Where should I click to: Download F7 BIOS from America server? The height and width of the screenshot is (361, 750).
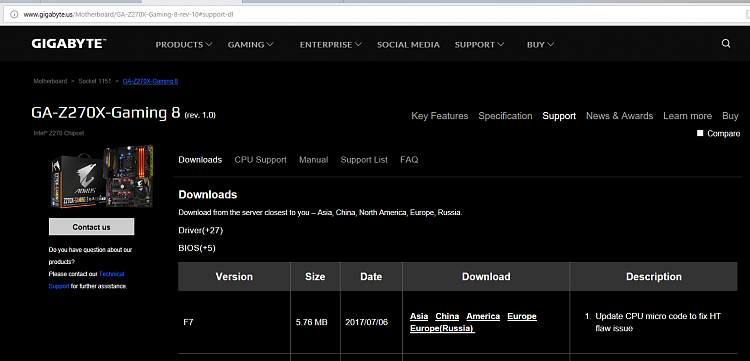(x=483, y=316)
